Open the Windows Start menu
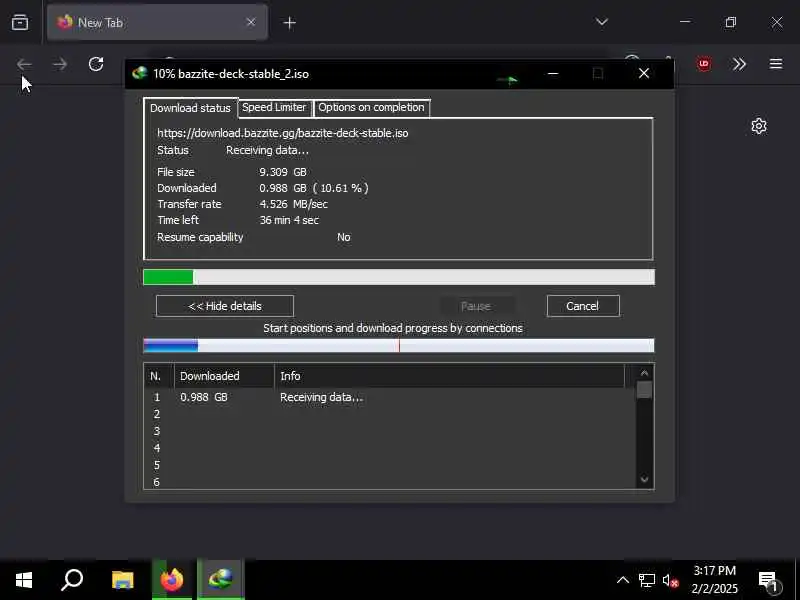This screenshot has height=600, width=800. (x=23, y=580)
